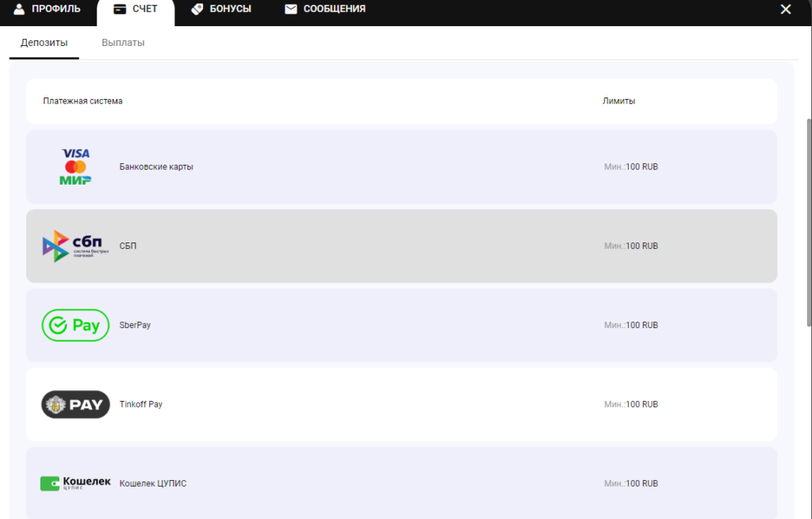Click the 100 RUB limit for Tinkoff Pay
Screen dimensions: 812x519
(x=642, y=404)
